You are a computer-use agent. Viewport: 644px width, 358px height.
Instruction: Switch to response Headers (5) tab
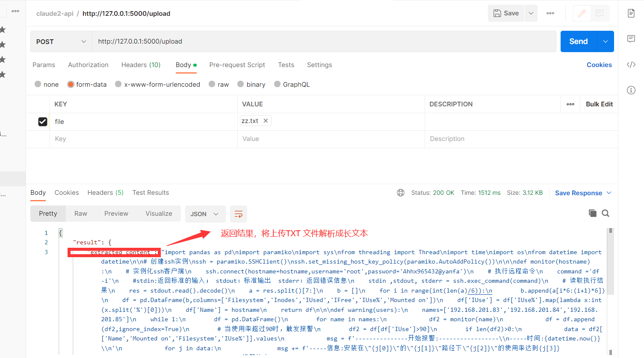pyautogui.click(x=106, y=193)
